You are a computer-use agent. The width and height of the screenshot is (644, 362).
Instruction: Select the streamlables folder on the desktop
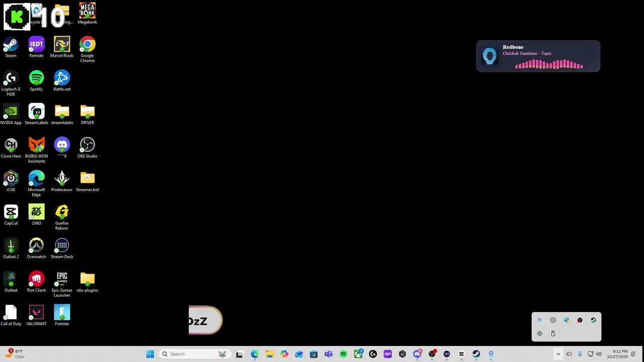tap(62, 114)
